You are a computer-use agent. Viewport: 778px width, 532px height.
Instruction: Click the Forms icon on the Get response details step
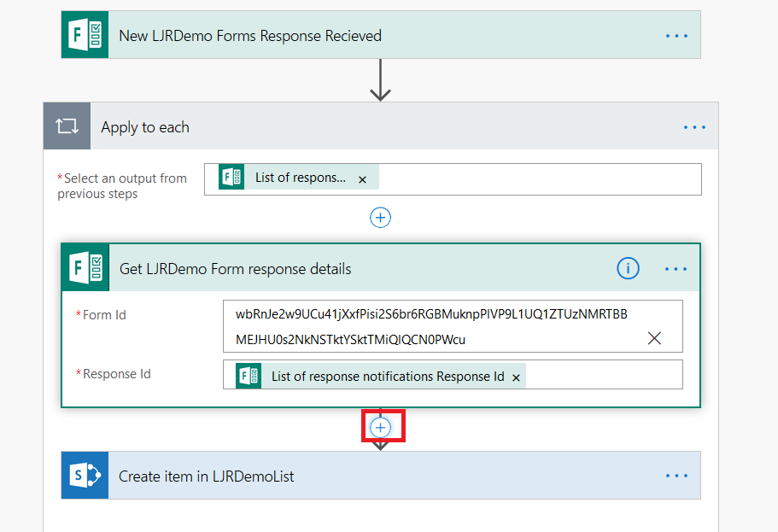click(x=86, y=267)
